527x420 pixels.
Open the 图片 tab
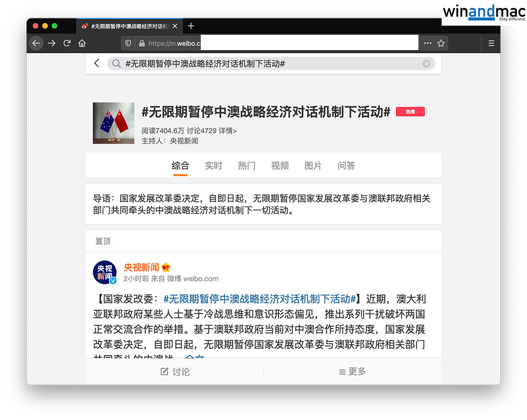click(x=313, y=165)
